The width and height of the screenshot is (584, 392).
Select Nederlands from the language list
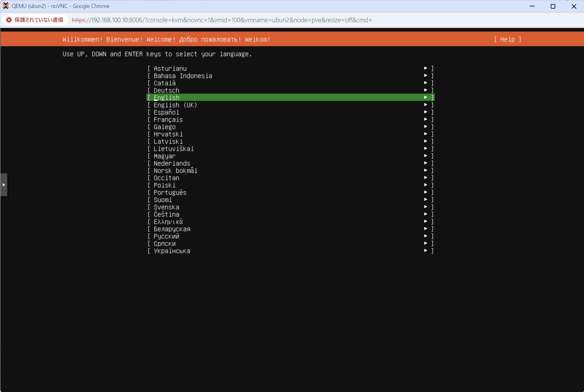tap(172, 163)
